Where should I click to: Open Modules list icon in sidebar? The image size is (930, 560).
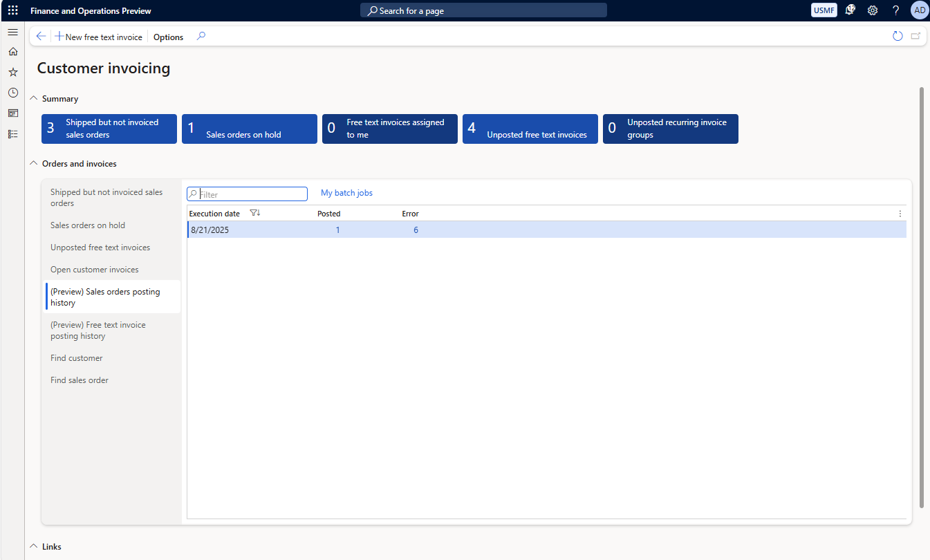[12, 134]
